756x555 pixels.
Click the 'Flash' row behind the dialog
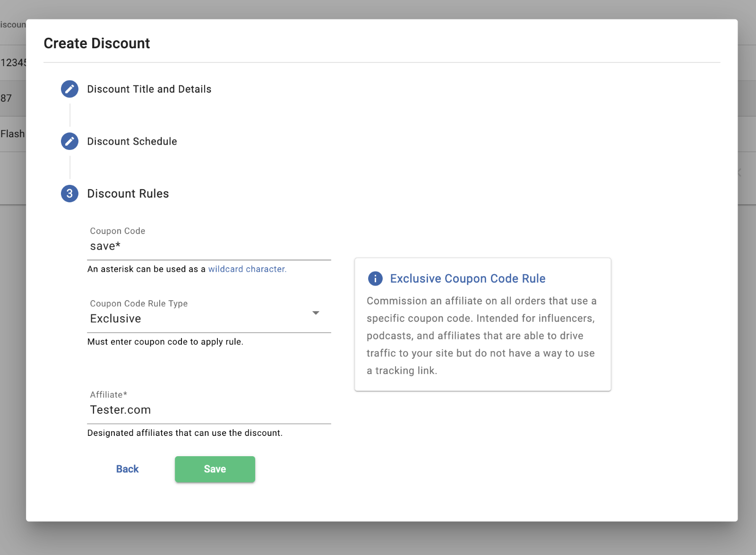tap(12, 134)
